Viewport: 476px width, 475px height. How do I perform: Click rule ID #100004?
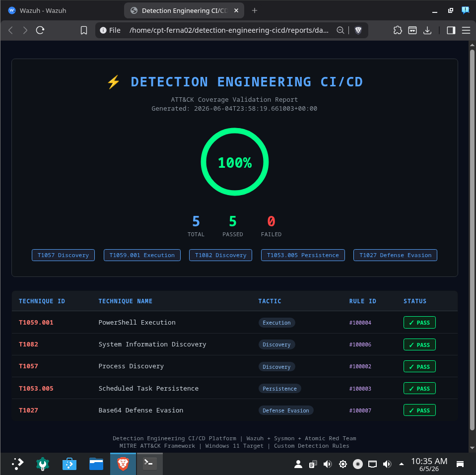click(x=360, y=323)
